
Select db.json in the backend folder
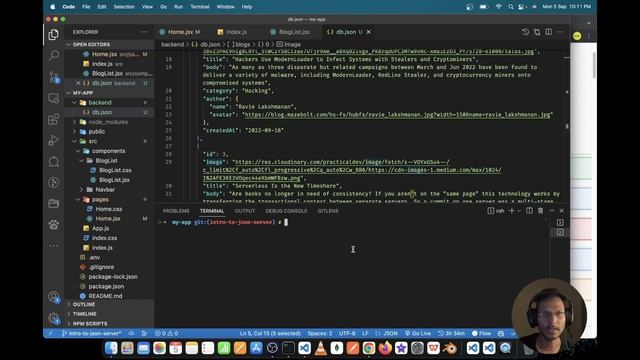click(x=102, y=112)
